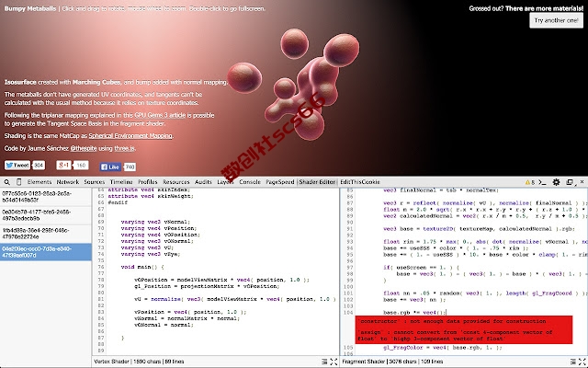Open the Elements tab

[40, 182]
